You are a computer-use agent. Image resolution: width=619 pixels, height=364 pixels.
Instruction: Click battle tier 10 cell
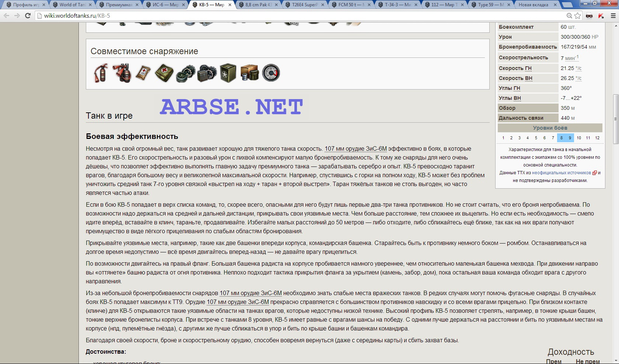(x=579, y=138)
